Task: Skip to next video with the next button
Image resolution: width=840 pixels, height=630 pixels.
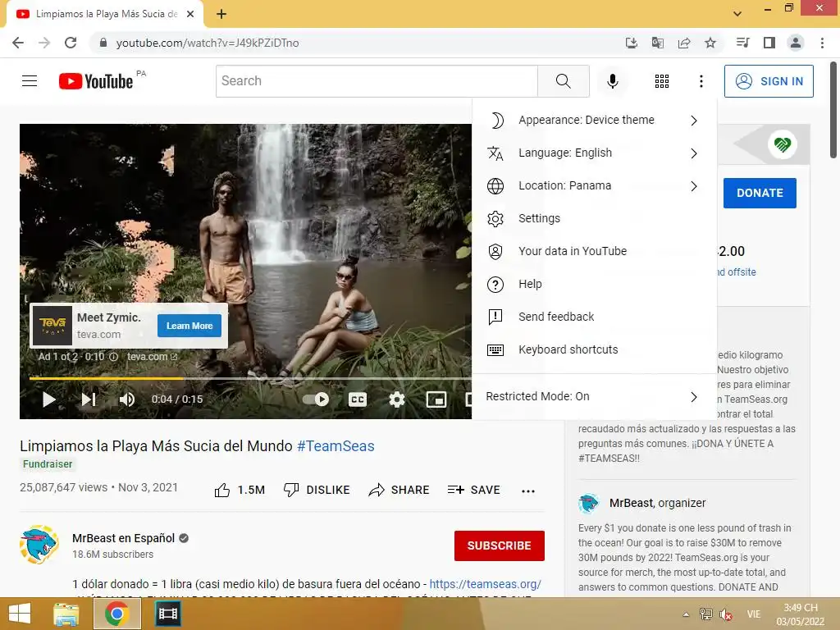Action: click(89, 399)
